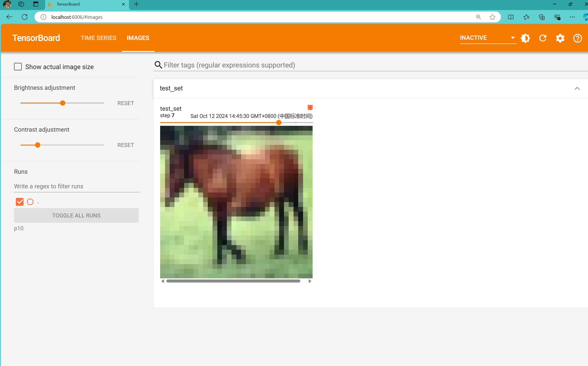
Task: Reset the Brightness adjustment
Action: click(x=126, y=103)
